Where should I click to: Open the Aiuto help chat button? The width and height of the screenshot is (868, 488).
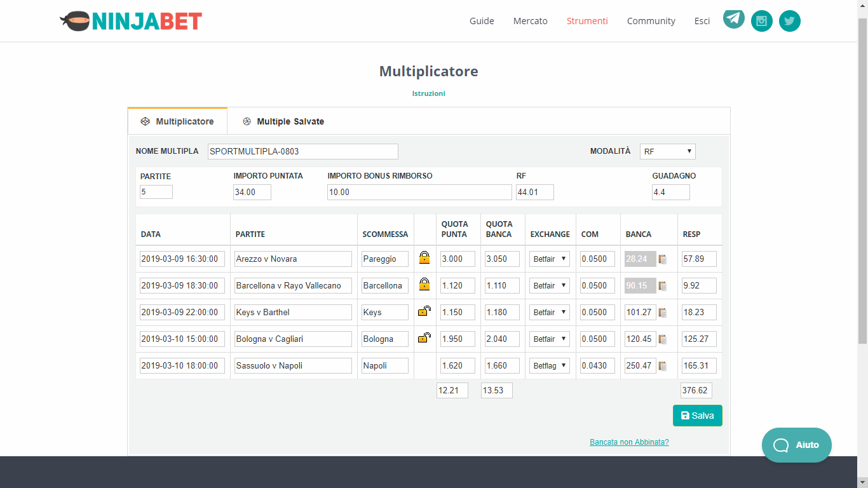coord(797,445)
